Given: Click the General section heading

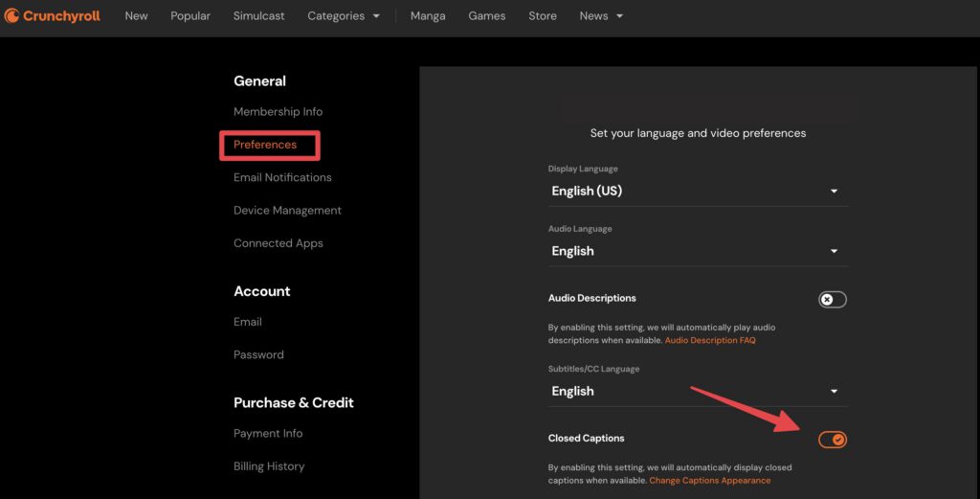Looking at the screenshot, I should coord(259,80).
